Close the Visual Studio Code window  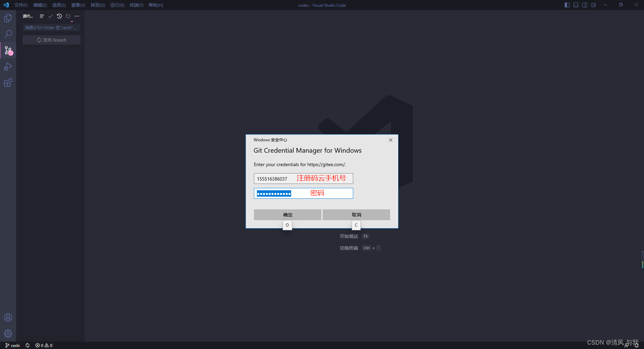tap(636, 5)
